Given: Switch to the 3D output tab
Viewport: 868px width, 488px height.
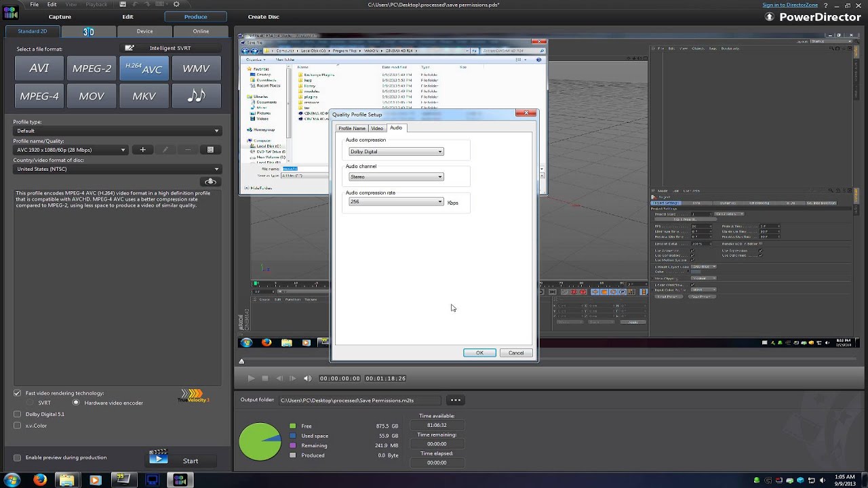Looking at the screenshot, I should click(88, 31).
